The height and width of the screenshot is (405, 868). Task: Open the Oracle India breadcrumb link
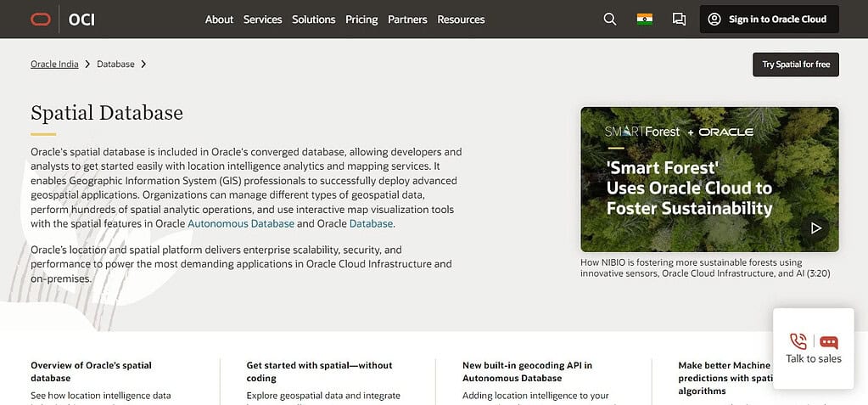coord(54,65)
